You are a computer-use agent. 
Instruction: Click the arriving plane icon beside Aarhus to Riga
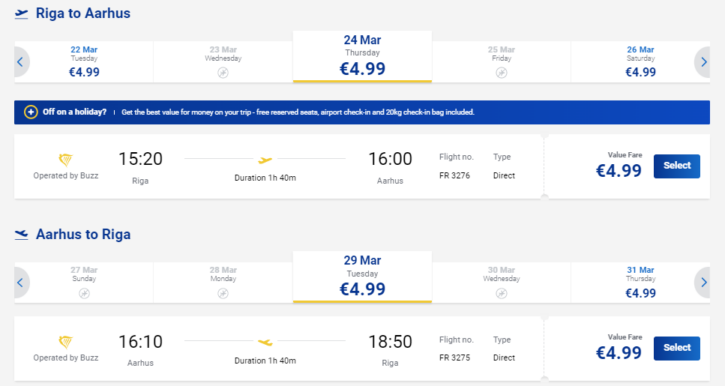coord(21,235)
